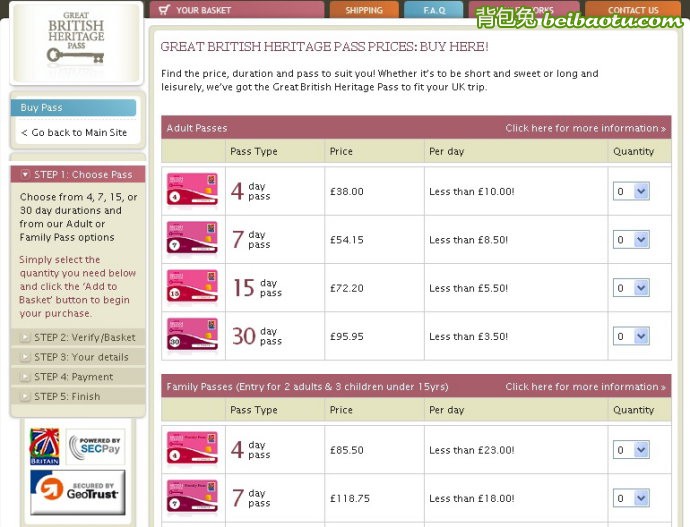Click the Family 4 day pass card image
Screen dimensions: 690x527
tap(192, 448)
